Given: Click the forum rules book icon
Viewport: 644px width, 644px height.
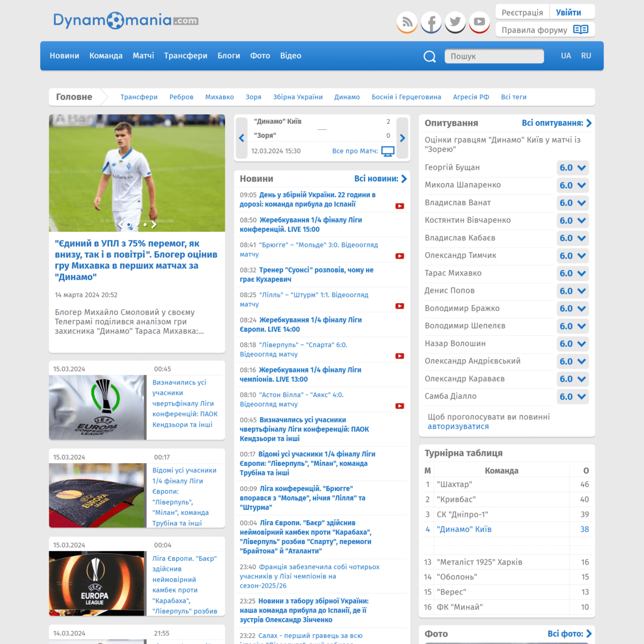Looking at the screenshot, I should coord(581,30).
